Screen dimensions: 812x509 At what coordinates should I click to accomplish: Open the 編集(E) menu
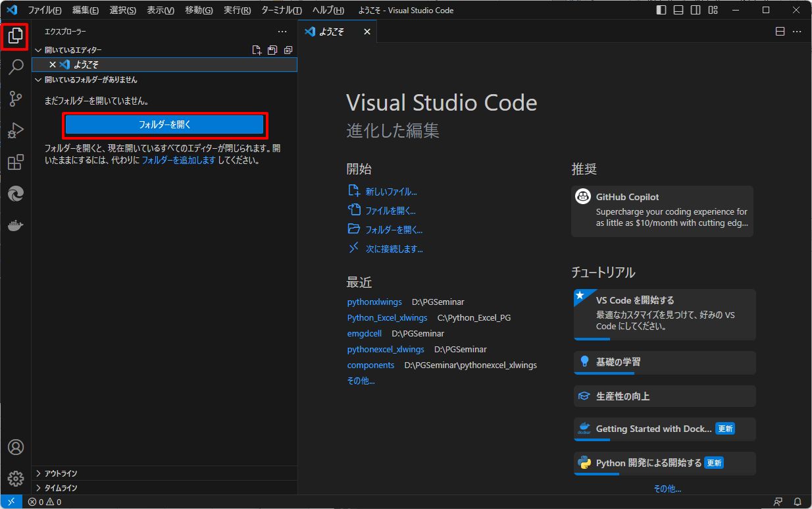(x=86, y=10)
